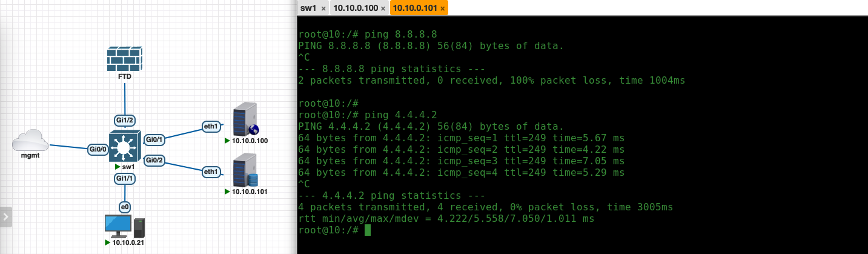Screen dimensions: 868x254
Task: Click the FTD firewall icon
Action: 125,59
